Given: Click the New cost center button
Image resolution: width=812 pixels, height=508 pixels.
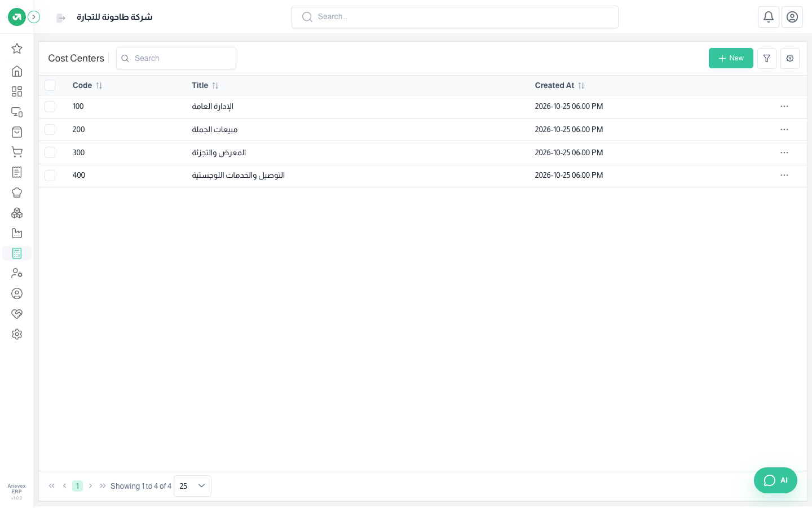Looking at the screenshot, I should click(x=731, y=58).
